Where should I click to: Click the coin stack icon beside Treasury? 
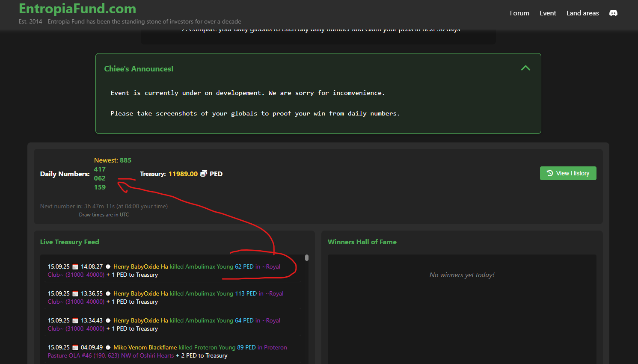[204, 174]
